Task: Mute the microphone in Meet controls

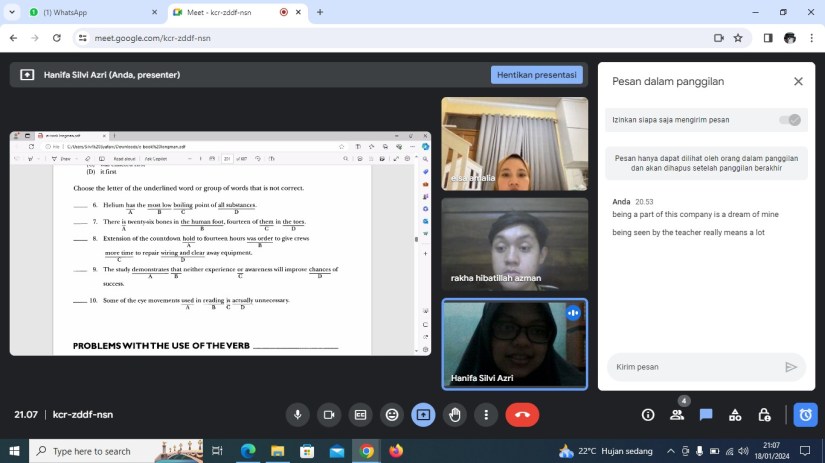Action: coord(297,415)
